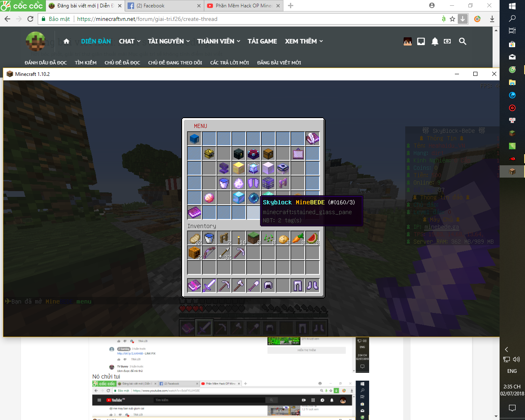Image resolution: width=525 pixels, height=420 pixels.
Task: Open a new browser tab
Action: click(291, 6)
